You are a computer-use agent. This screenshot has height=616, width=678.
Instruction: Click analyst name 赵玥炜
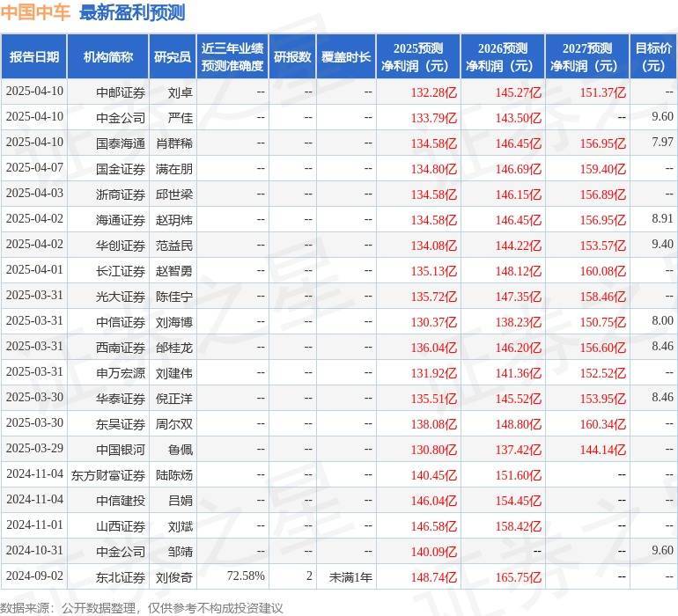click(x=174, y=220)
